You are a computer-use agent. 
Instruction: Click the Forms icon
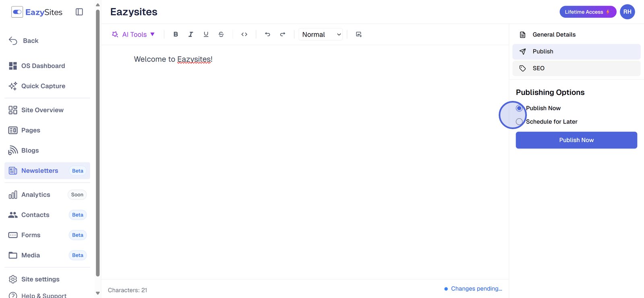point(13,235)
